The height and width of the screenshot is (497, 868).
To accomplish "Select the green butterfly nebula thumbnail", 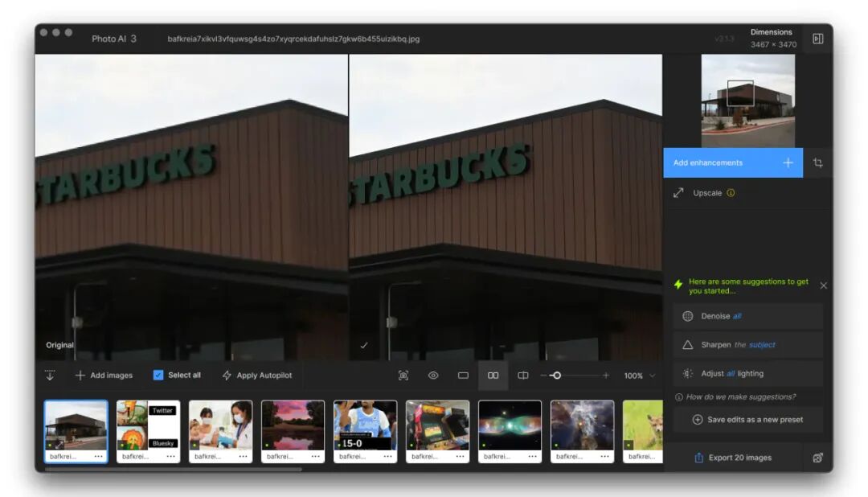I will pos(510,431).
